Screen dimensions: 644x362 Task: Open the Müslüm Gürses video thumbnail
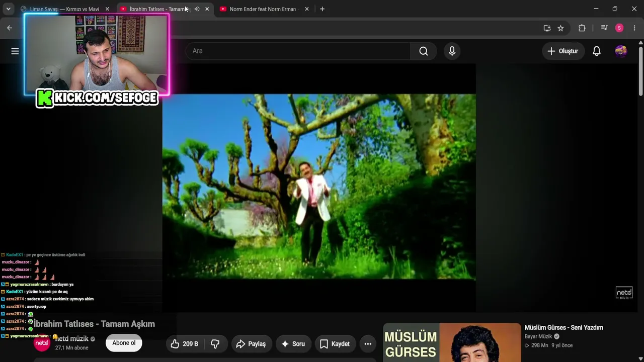point(452,342)
